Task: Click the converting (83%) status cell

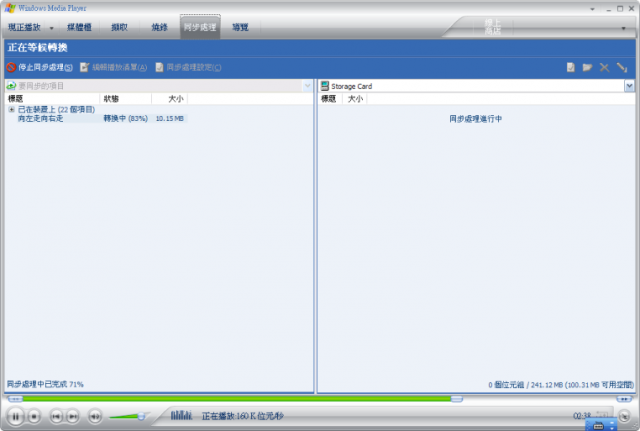Action: [125, 118]
